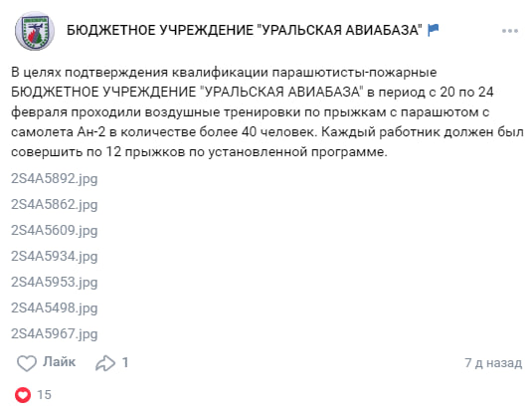Click the red heart reaction icon
Screen dimensions: 532x411
click(x=23, y=395)
